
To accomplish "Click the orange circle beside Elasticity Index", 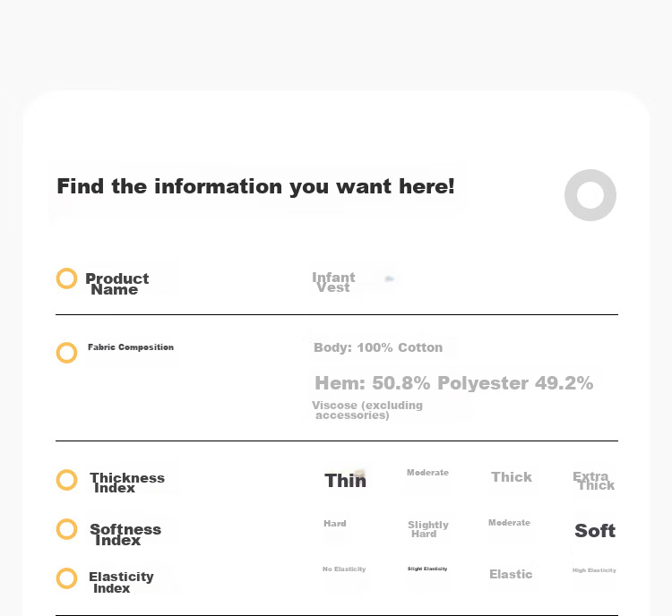I will click(x=66, y=578).
